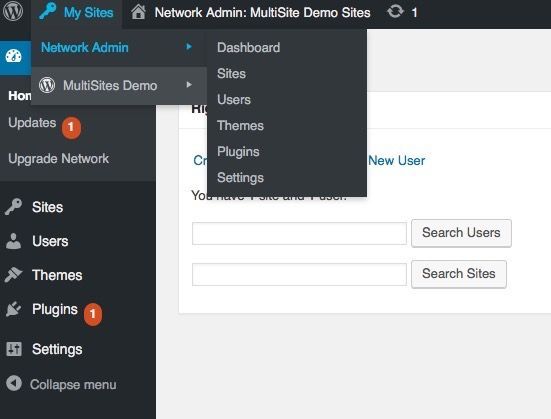Viewport: 551px width, 419px height.
Task: Click the Users person icon in sidebar
Action: coord(13,241)
